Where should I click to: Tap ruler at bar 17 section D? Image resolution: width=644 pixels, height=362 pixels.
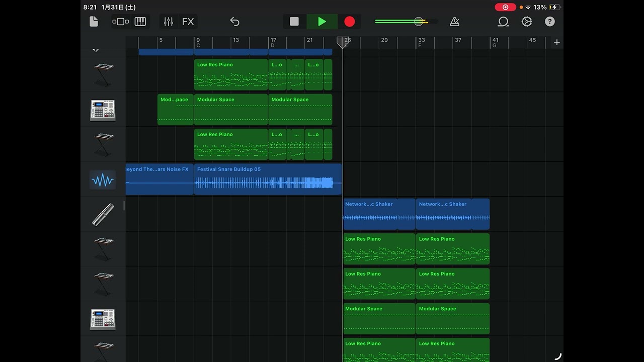(x=273, y=42)
